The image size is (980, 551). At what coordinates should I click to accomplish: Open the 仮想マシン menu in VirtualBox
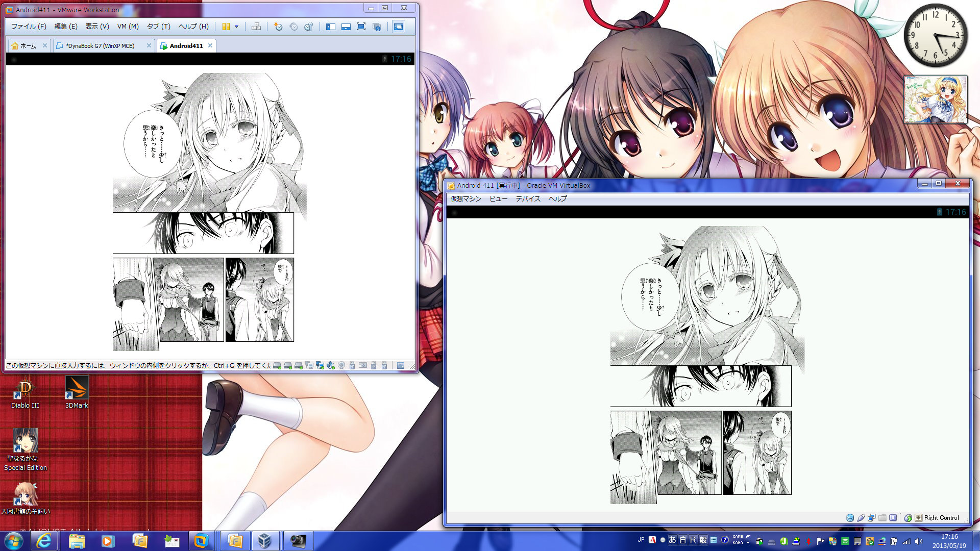click(465, 199)
